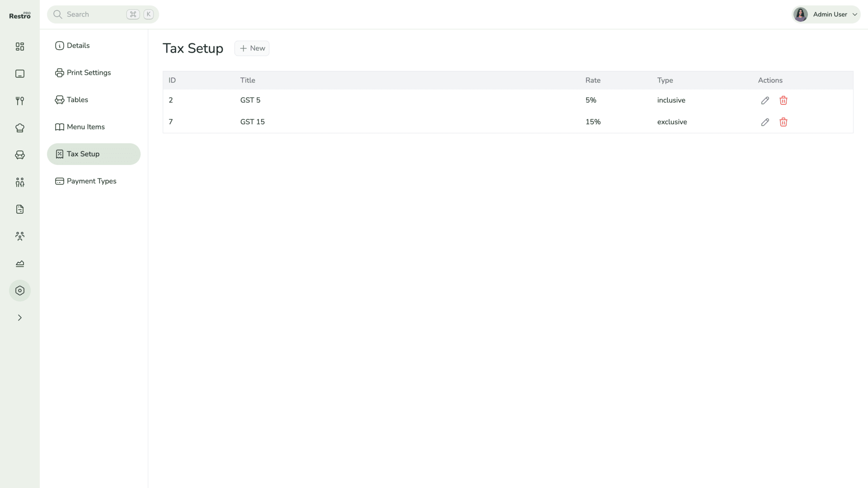Open the Print Settings section
This screenshot has width=868, height=488.
coord(89,73)
